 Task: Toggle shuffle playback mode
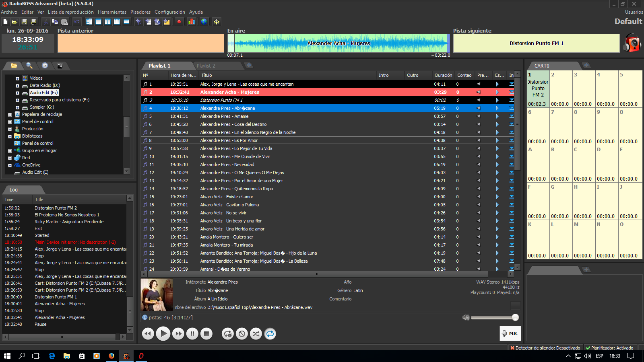(x=256, y=333)
